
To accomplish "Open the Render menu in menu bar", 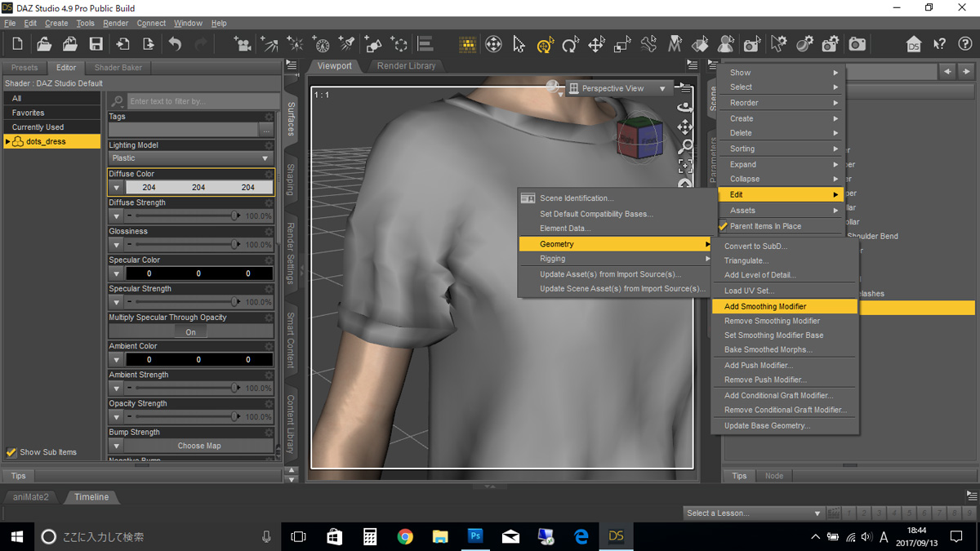I will 115,24.
